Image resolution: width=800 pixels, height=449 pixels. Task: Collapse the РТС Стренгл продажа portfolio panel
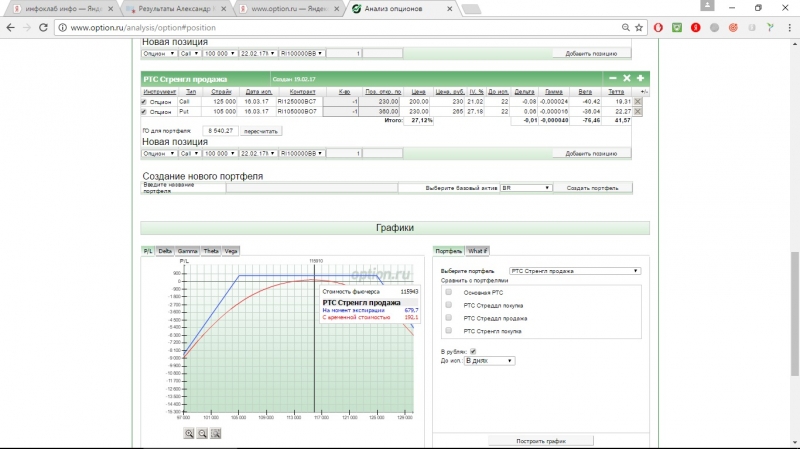(x=612, y=78)
